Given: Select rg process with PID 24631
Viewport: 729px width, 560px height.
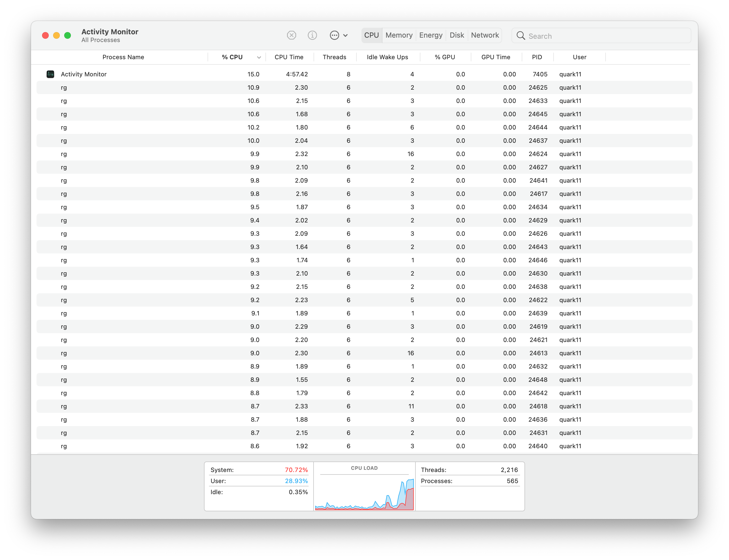Looking at the screenshot, I should click(364, 433).
